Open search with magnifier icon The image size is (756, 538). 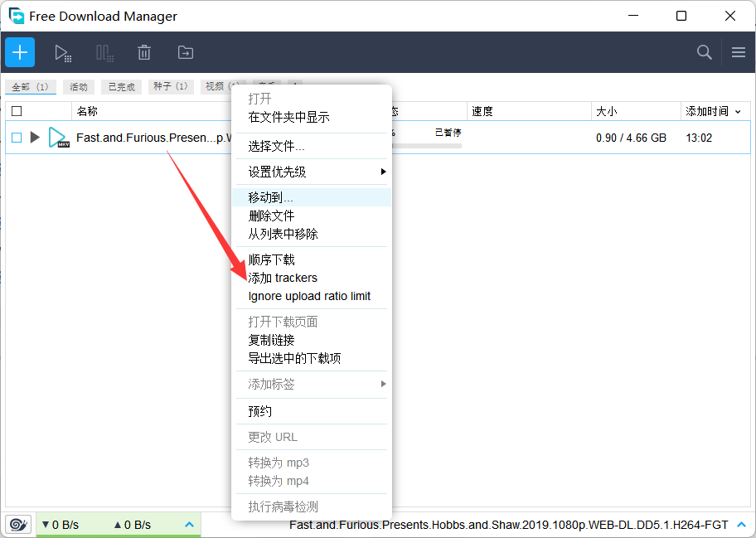pyautogui.click(x=705, y=52)
